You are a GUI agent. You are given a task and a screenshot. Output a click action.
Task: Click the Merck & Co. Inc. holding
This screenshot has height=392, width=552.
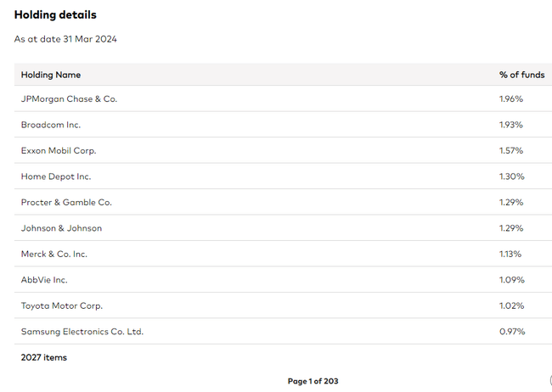pos(54,254)
